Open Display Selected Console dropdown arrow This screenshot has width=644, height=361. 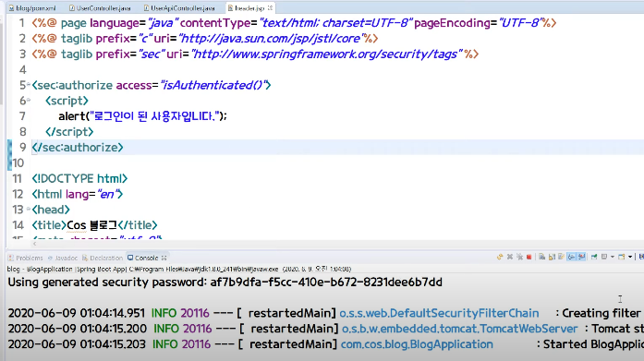613,257
